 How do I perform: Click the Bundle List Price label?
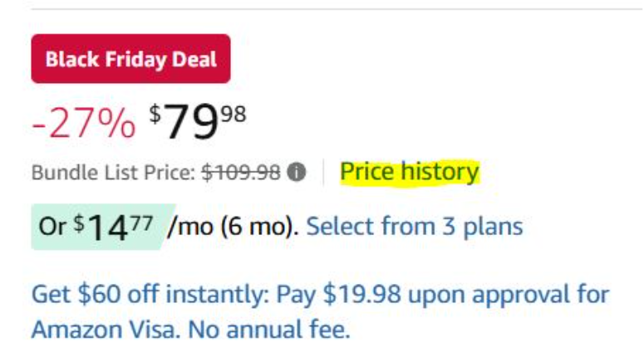pos(114,173)
